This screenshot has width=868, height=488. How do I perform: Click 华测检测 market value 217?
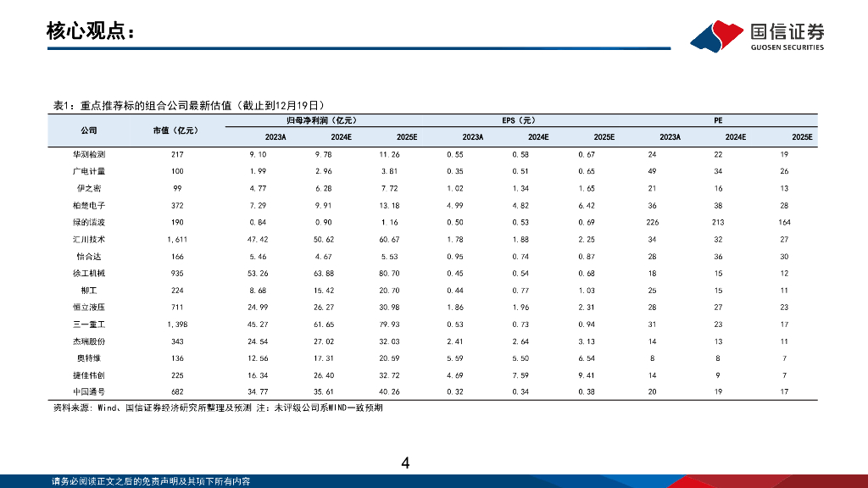177,154
